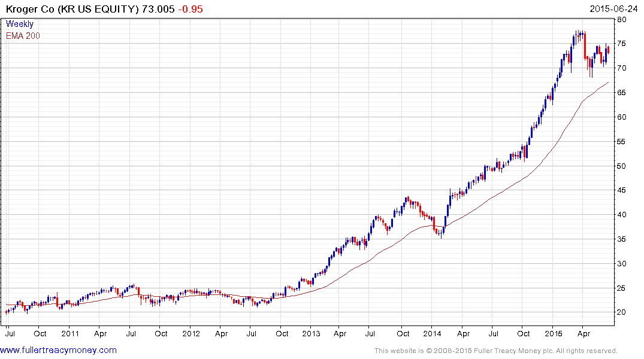
Task: Click the 20 price axis label
Action: coord(622,312)
